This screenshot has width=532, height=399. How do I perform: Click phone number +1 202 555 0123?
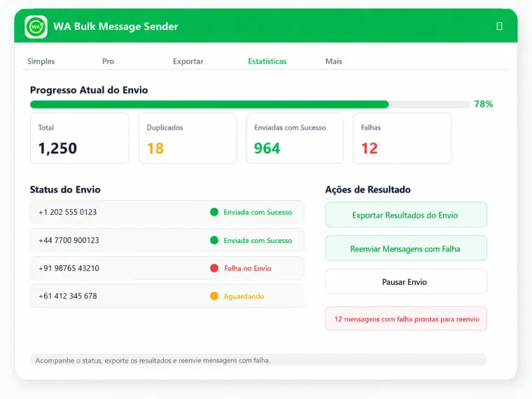(x=67, y=212)
